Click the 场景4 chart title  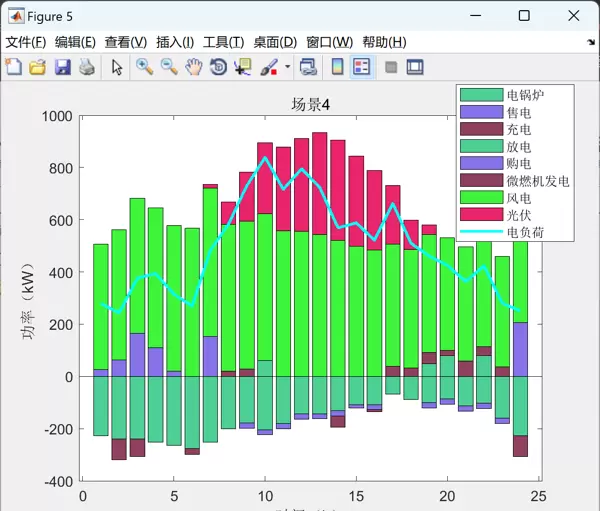tap(310, 105)
